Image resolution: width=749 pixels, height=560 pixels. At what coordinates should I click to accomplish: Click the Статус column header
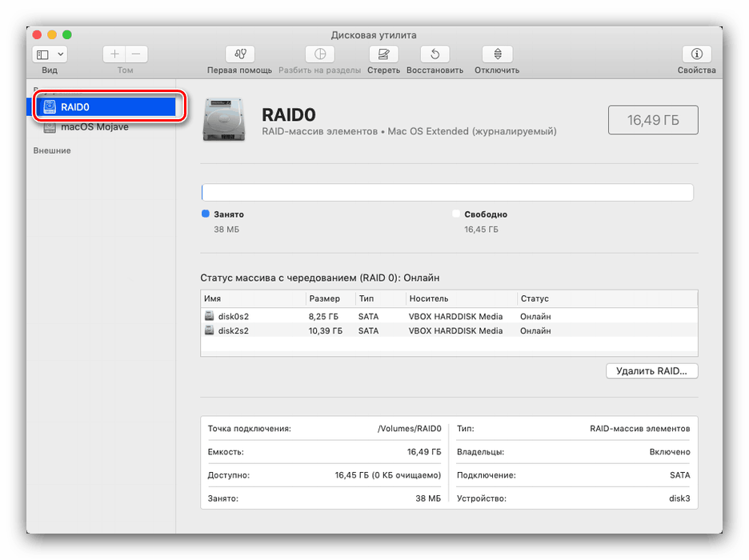pyautogui.click(x=535, y=298)
